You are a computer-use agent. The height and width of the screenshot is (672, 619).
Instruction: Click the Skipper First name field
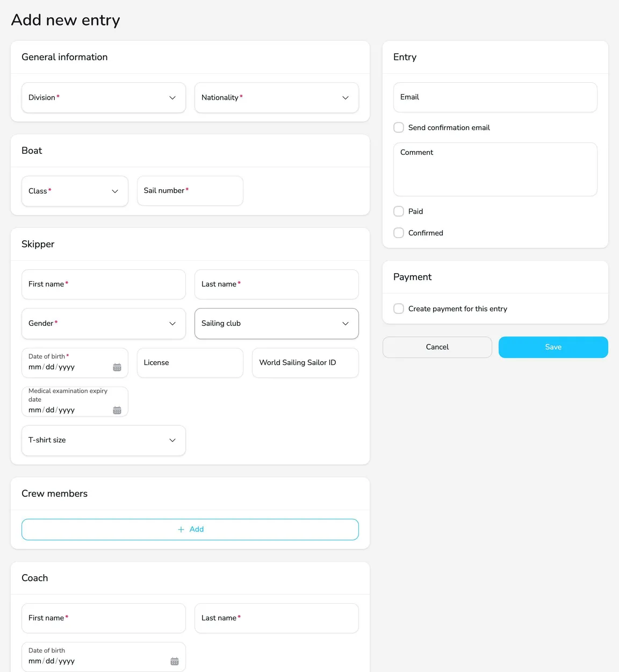104,284
